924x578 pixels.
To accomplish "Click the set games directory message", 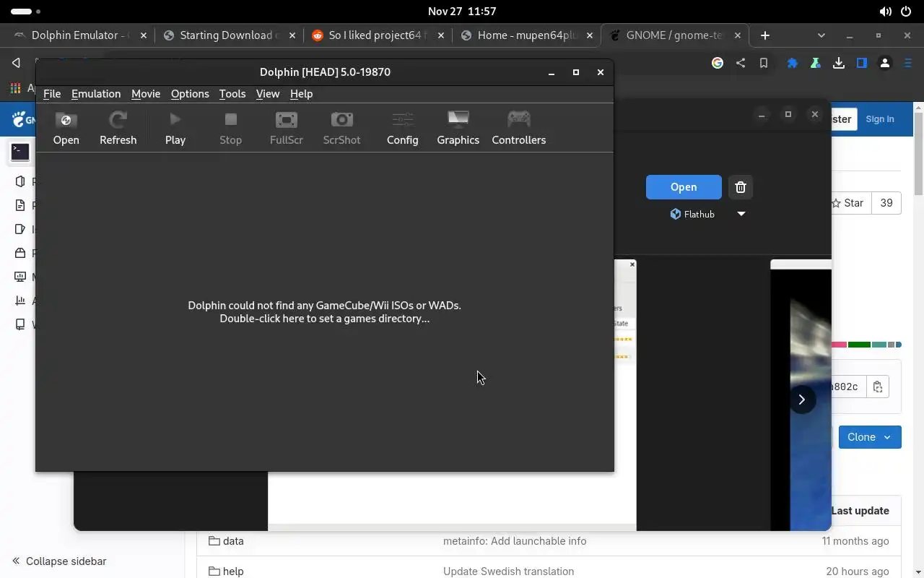I will tap(324, 312).
